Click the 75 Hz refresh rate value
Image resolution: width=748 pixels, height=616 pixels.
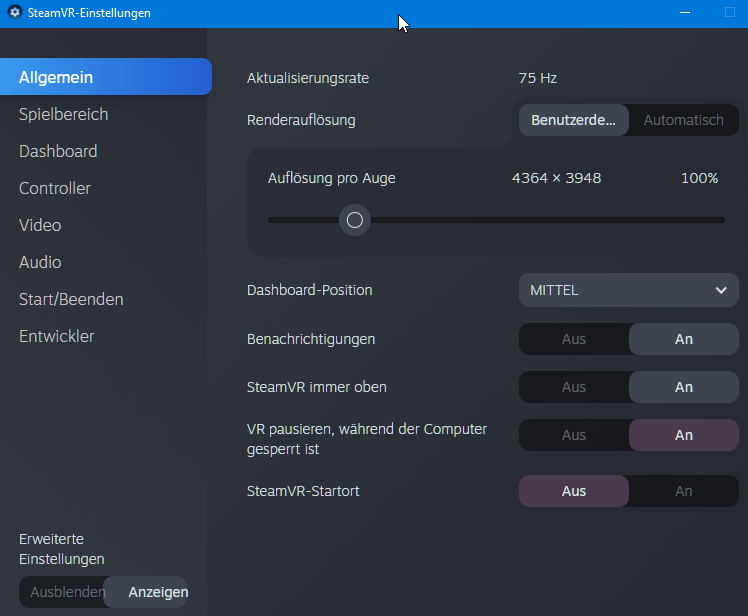538,78
